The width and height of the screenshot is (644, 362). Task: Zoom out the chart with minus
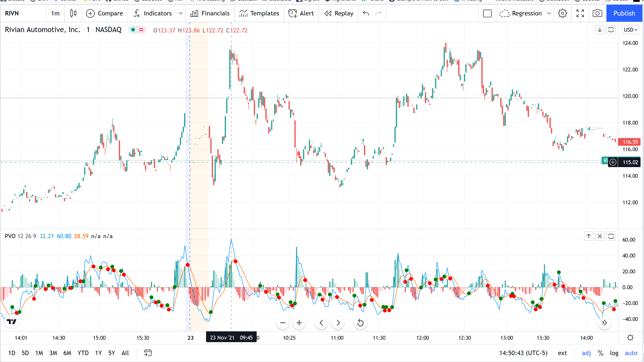[283, 323]
